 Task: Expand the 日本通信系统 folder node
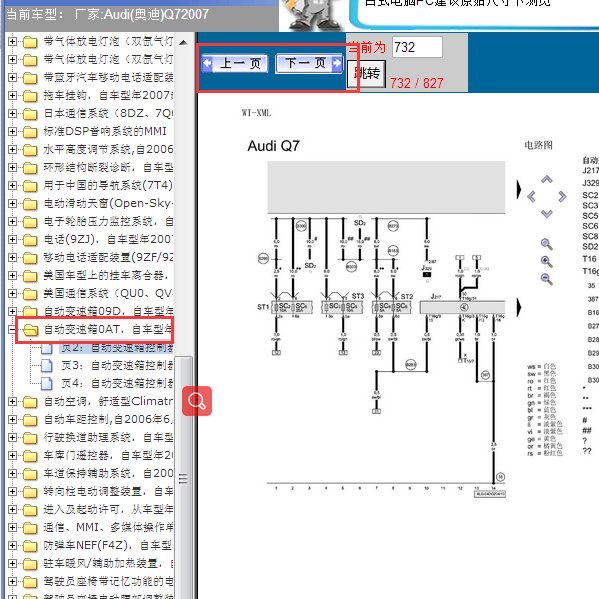pos(12,113)
